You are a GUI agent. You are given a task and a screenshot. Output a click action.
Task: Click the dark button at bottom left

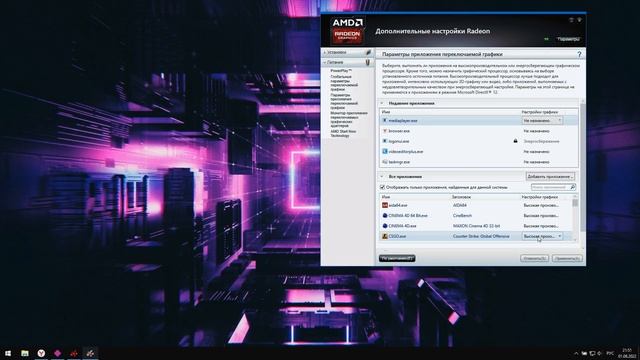397,258
